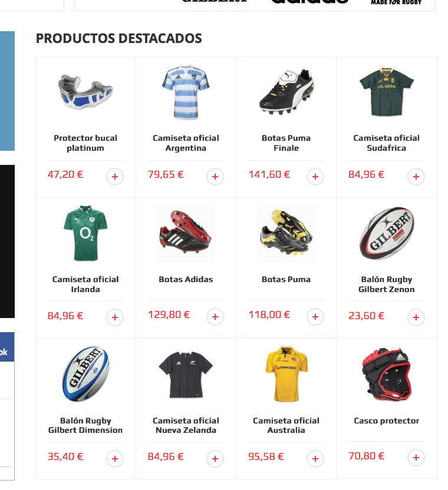Image resolution: width=448 pixels, height=490 pixels.
Task: Click plus icon next to Botas Adidas price
Action: [215, 317]
